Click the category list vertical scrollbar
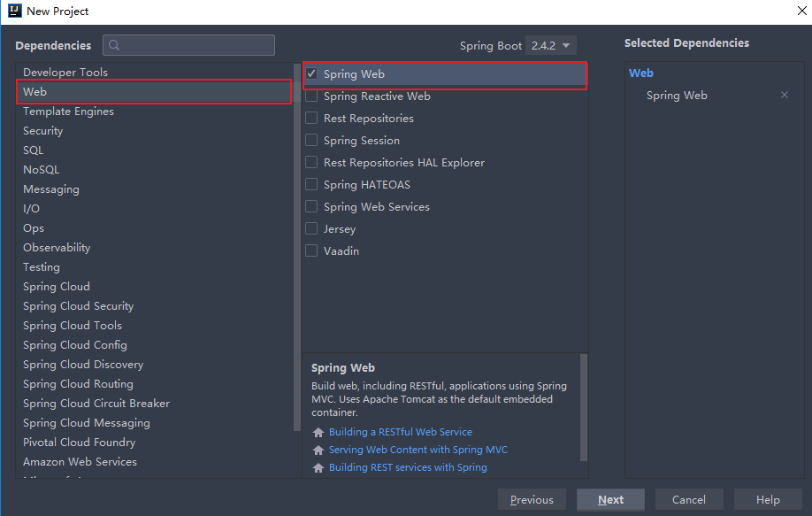The height and width of the screenshot is (516, 812). point(297,248)
